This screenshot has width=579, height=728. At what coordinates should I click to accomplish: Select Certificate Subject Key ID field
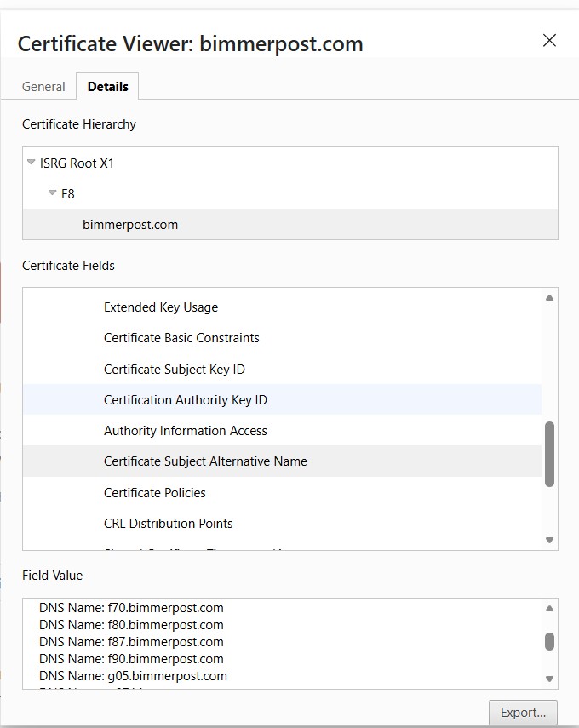pos(175,370)
